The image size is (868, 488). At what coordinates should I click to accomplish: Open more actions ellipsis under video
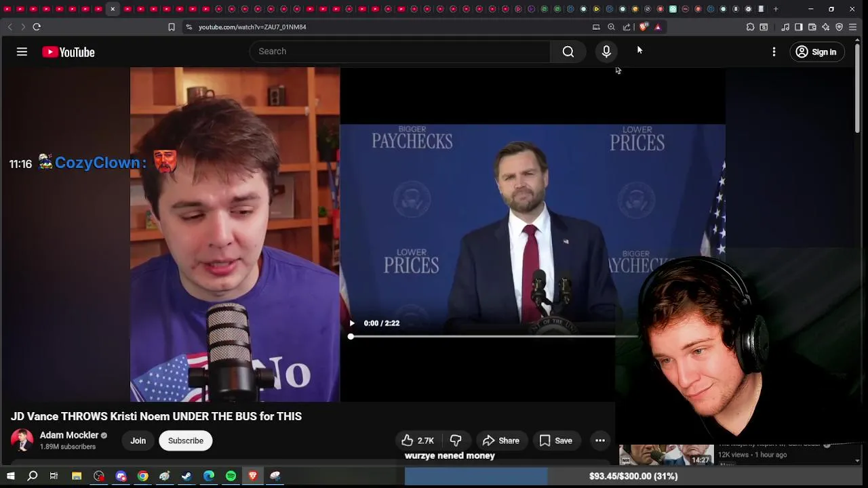tap(600, 441)
